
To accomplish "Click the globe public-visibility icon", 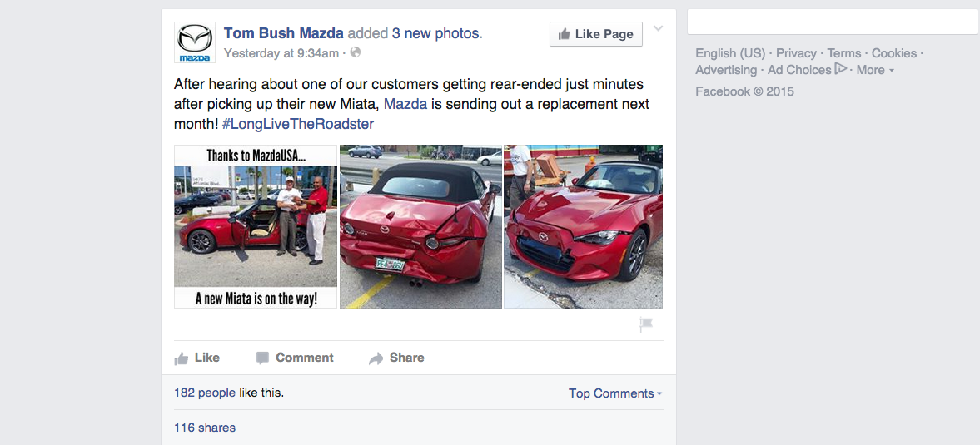I will (356, 52).
